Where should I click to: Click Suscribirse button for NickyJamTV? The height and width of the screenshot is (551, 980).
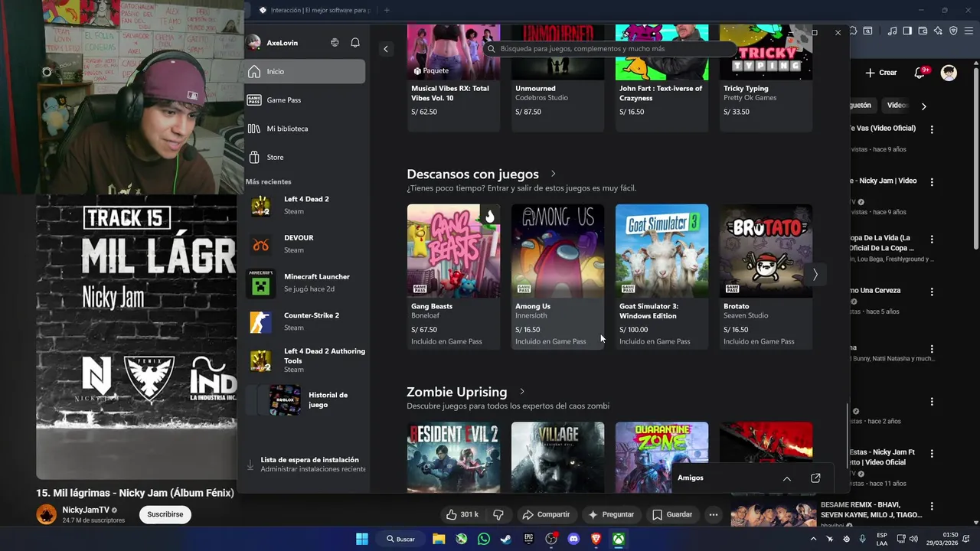(165, 514)
